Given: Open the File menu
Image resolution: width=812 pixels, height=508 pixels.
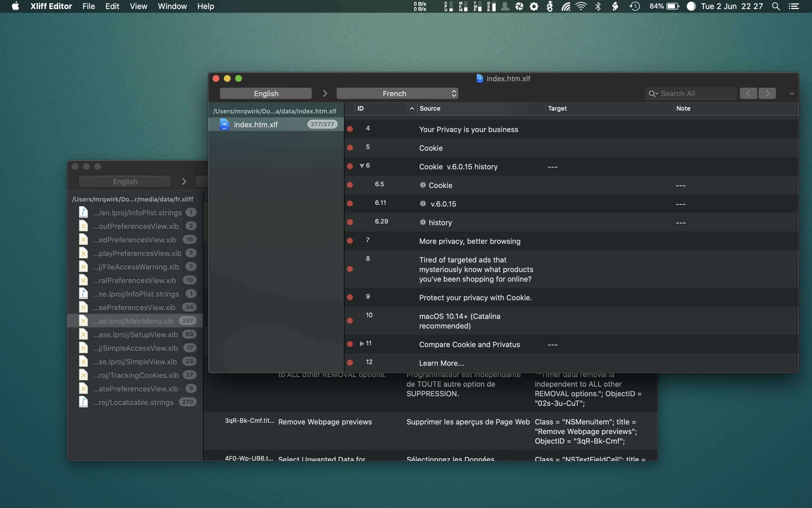Looking at the screenshot, I should [x=89, y=6].
